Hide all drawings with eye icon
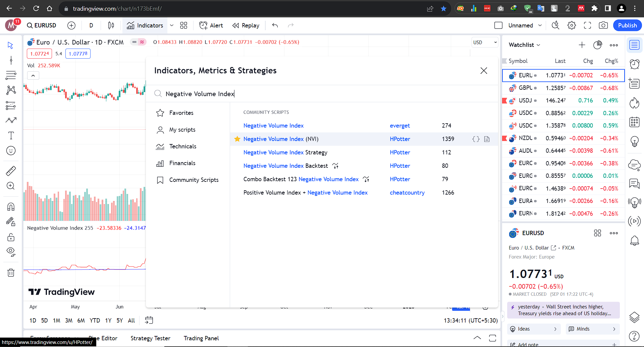This screenshot has height=347, width=644. click(x=11, y=252)
